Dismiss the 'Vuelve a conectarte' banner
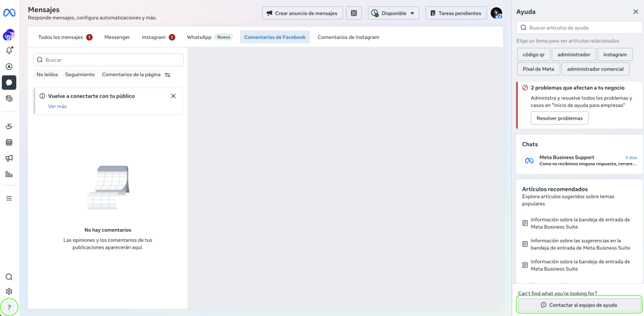This screenshot has height=316, width=644. point(174,96)
